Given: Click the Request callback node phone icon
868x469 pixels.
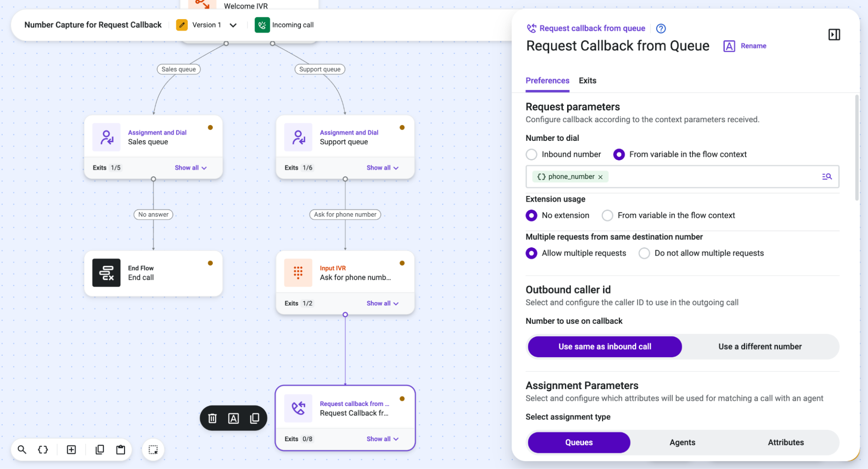Looking at the screenshot, I should click(x=298, y=408).
